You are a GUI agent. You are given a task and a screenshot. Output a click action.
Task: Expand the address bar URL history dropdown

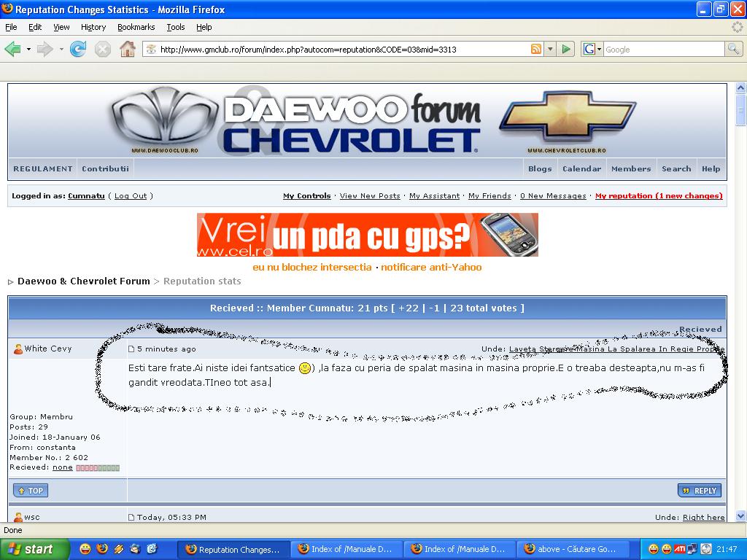549,50
